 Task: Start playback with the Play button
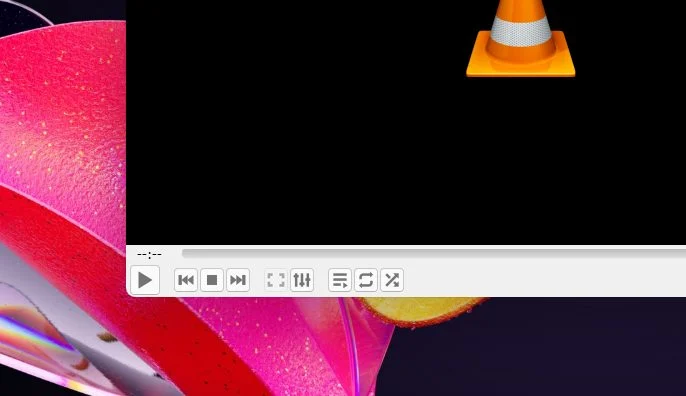(145, 280)
